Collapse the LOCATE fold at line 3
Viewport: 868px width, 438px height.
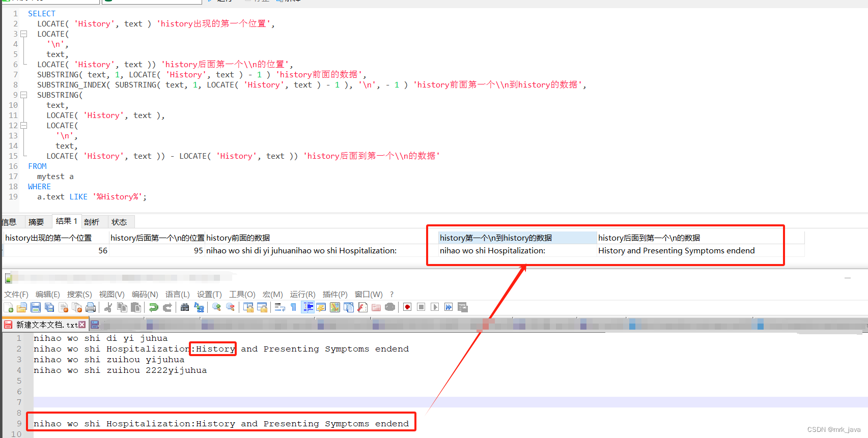tap(23, 34)
